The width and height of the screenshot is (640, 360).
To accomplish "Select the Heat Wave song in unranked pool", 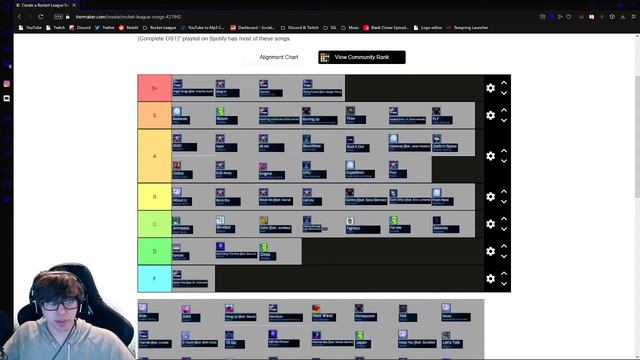I will click(324, 313).
